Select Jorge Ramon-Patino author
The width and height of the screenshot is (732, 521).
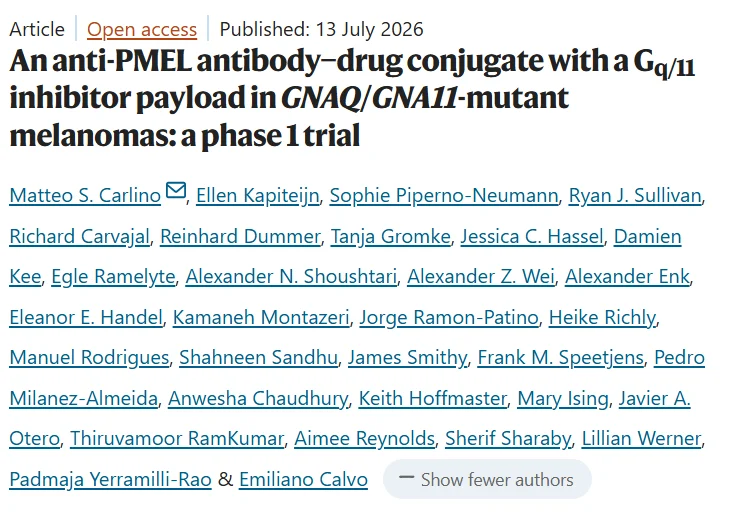pos(449,317)
